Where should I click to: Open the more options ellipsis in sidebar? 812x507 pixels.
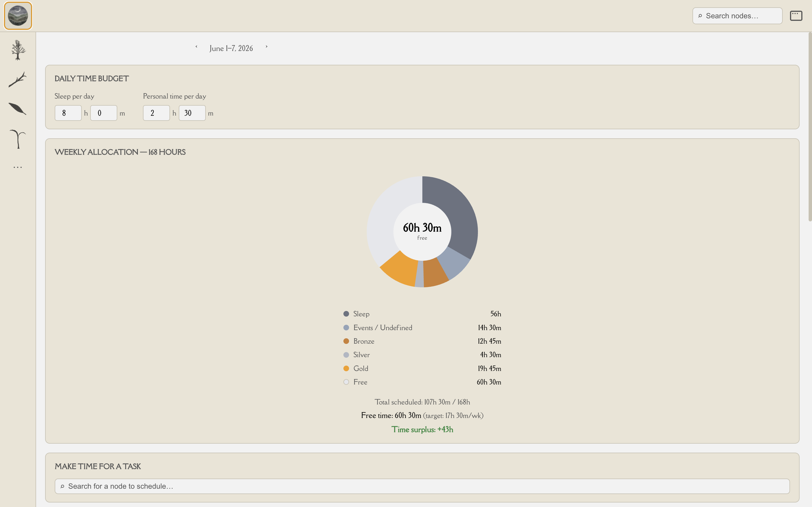(18, 167)
